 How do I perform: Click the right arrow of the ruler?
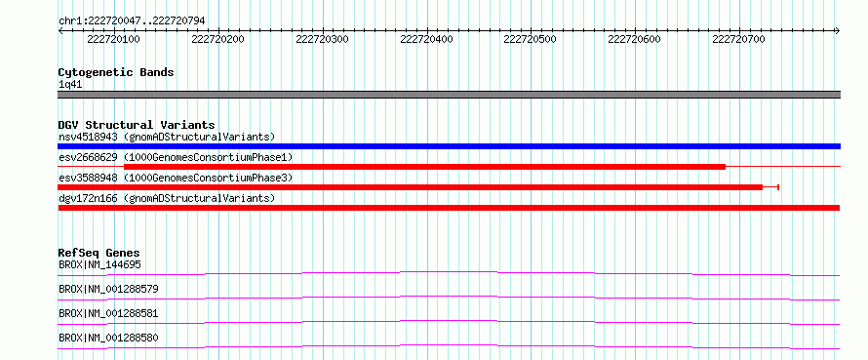coord(838,30)
